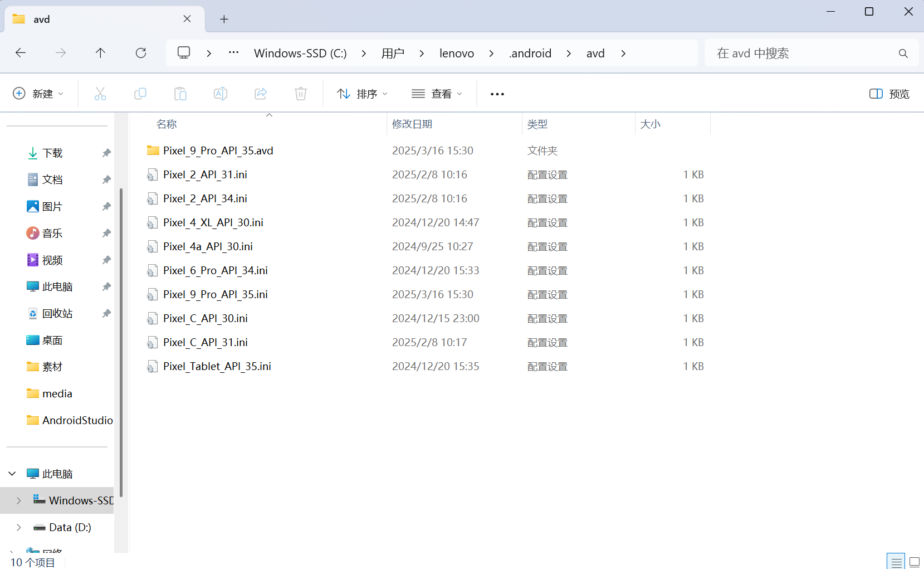
Task: Open 图片 in quick access
Action: tap(52, 207)
